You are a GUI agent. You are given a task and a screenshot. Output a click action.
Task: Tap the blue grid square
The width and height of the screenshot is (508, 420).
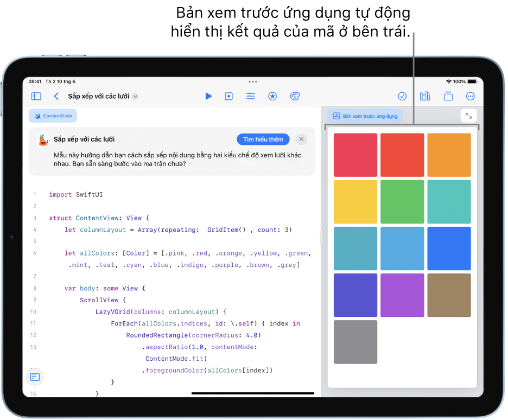[x=449, y=249]
